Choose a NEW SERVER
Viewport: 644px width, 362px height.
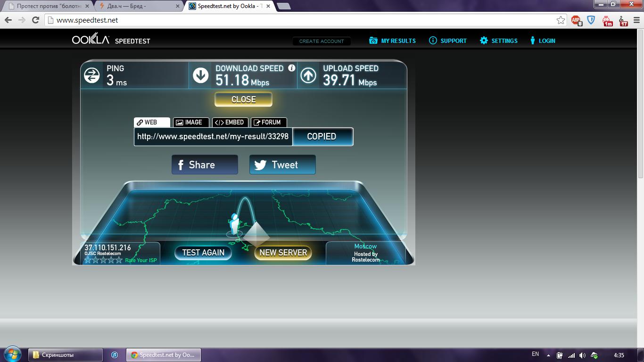click(x=283, y=253)
